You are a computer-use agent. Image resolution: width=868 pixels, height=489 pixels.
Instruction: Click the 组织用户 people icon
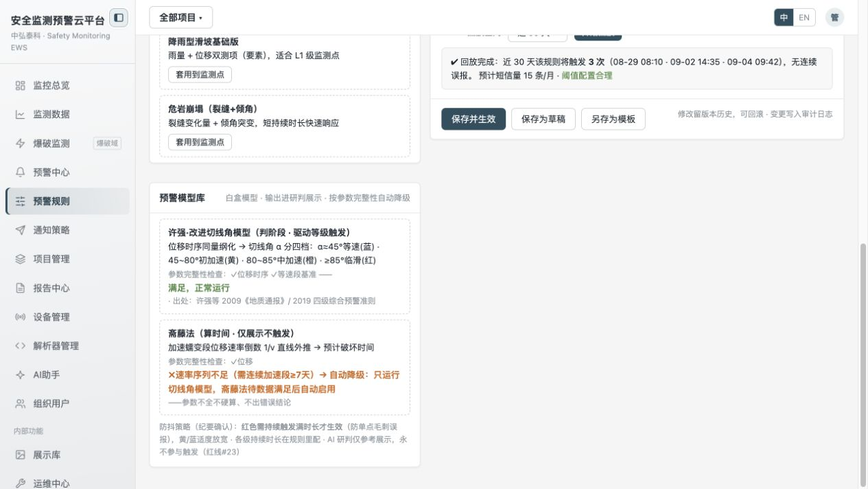tap(21, 404)
